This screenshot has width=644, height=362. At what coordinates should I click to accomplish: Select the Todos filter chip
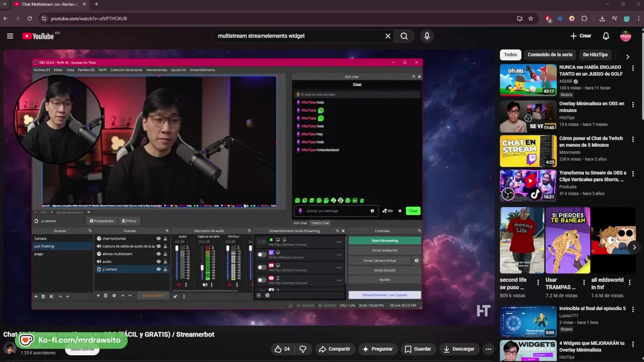(x=511, y=55)
